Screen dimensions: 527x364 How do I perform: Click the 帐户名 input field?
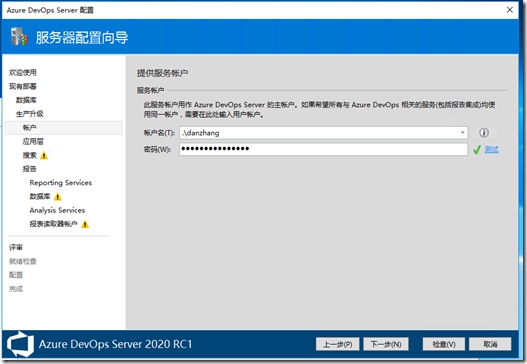coord(323,133)
